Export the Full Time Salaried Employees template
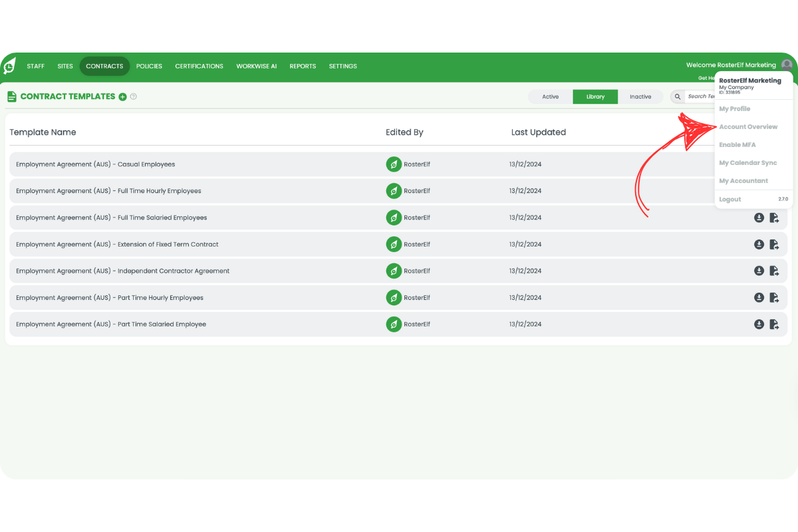The image size is (798, 532). tap(774, 217)
